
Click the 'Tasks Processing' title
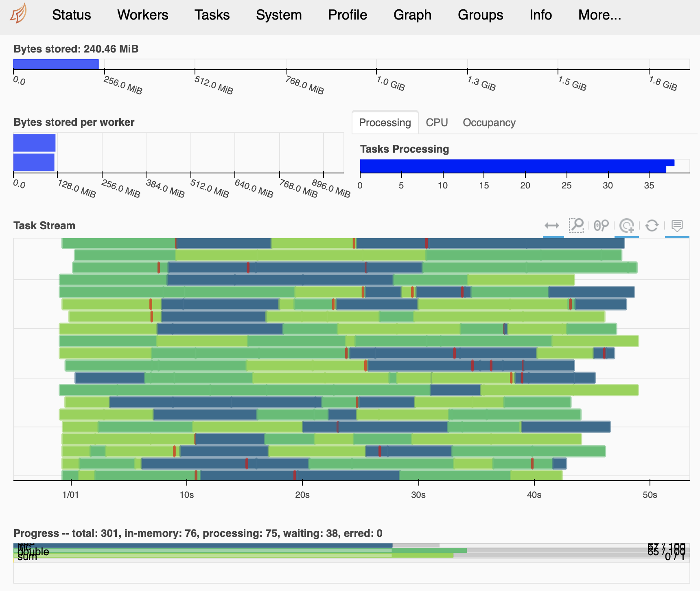tap(405, 149)
